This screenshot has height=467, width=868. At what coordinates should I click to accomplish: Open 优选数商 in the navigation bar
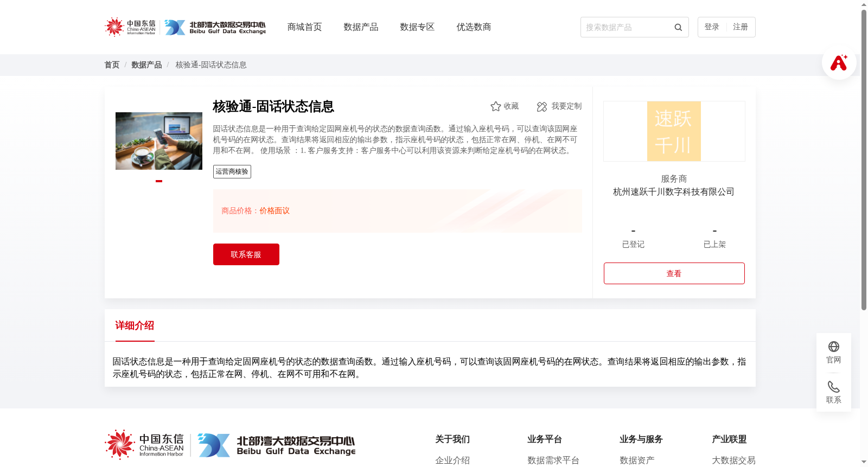coord(474,27)
